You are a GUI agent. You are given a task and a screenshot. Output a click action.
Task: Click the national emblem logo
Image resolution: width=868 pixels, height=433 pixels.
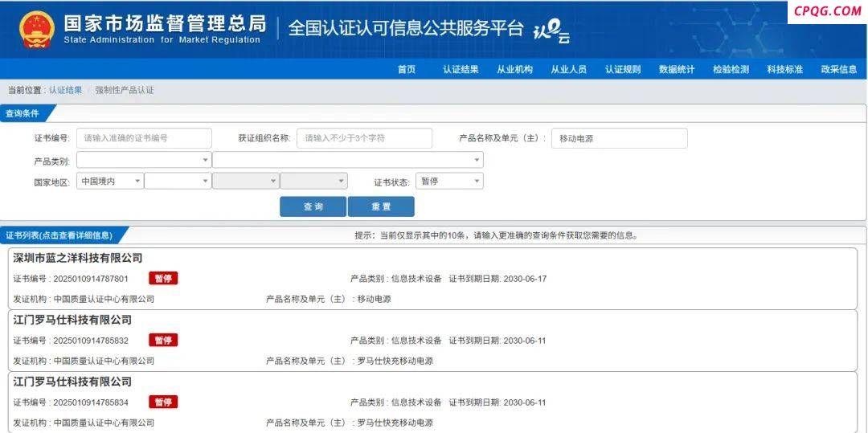[37, 29]
